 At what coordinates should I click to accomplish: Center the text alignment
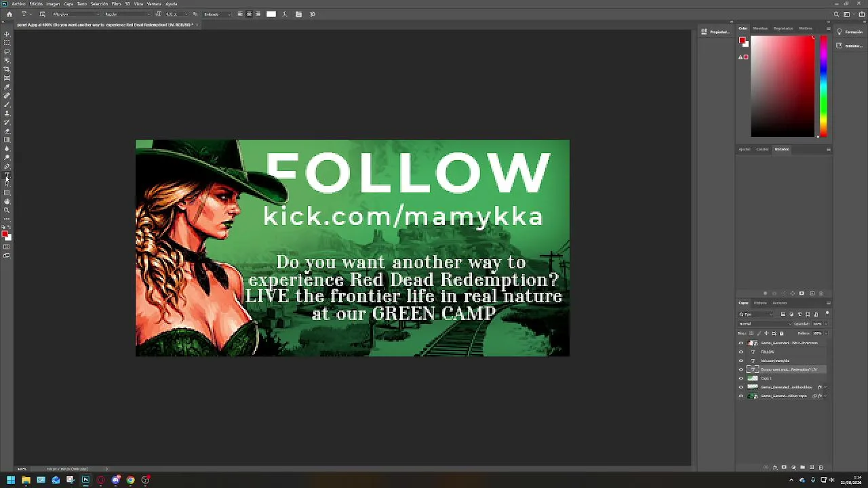249,14
